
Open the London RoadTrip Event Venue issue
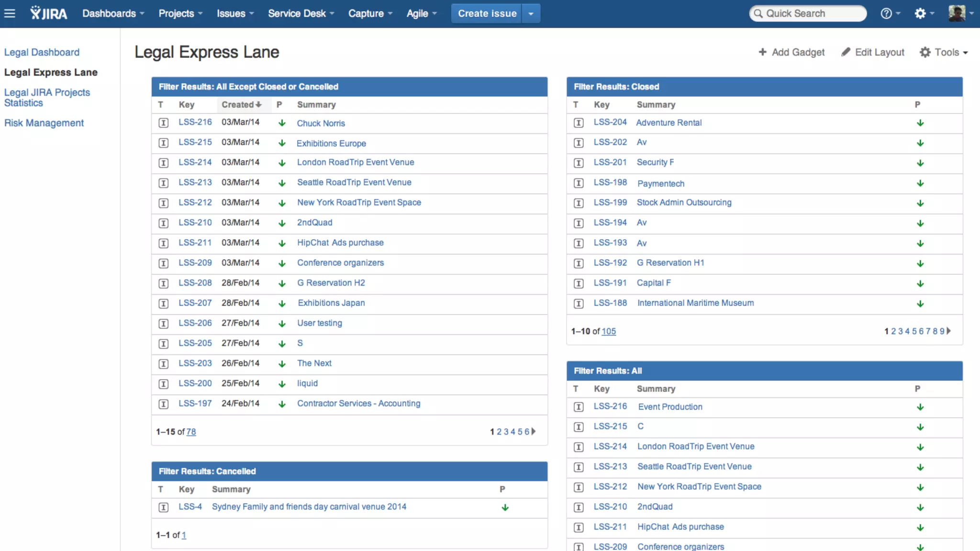pos(356,162)
